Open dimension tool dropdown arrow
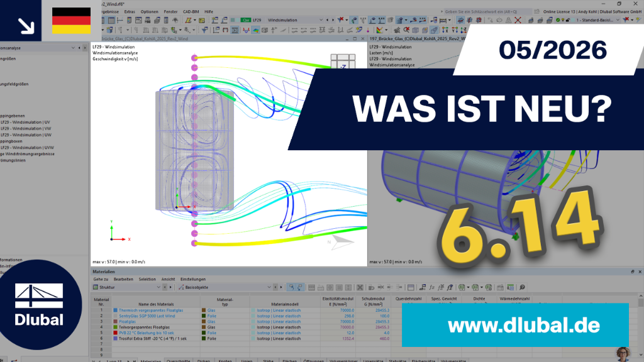This screenshot has height=362, width=644. [448, 19]
